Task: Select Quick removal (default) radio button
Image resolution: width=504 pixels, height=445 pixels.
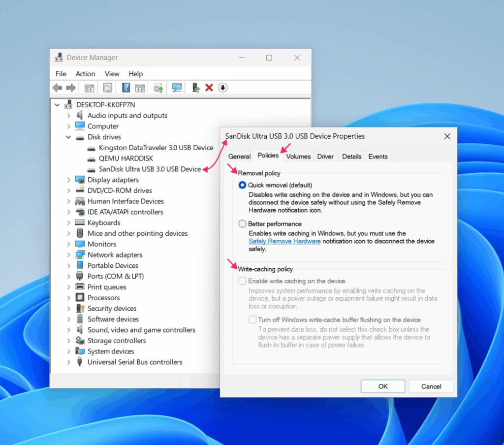Action: coord(242,185)
